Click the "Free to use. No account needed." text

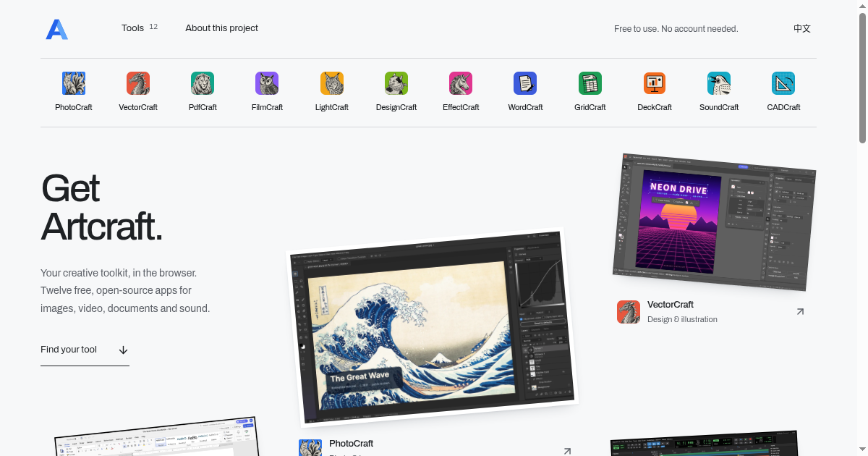pyautogui.click(x=676, y=29)
